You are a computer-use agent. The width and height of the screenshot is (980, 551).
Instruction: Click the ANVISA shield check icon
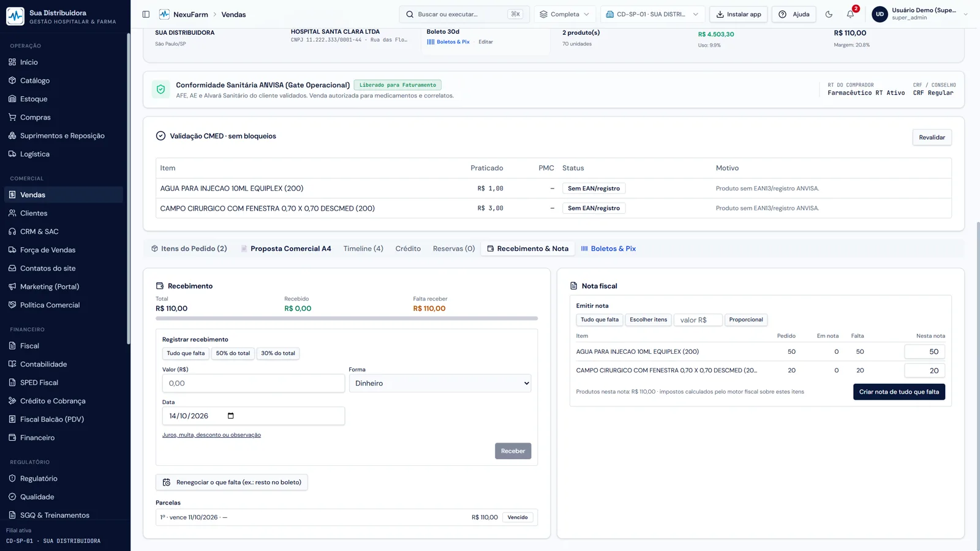(160, 89)
